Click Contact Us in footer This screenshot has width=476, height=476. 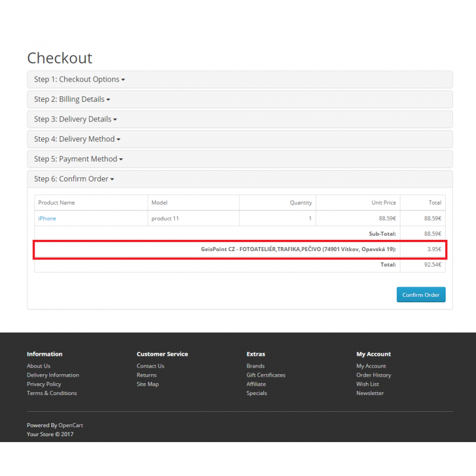[151, 366]
